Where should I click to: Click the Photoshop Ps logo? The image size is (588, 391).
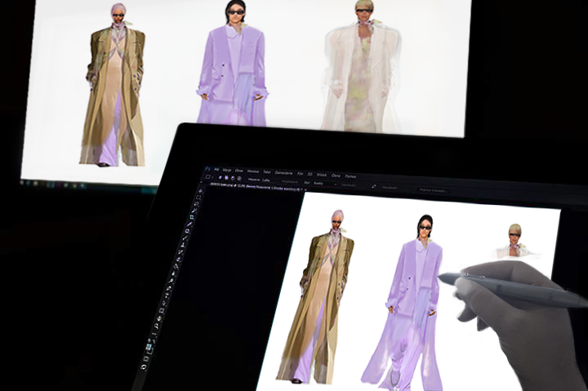coord(207,169)
